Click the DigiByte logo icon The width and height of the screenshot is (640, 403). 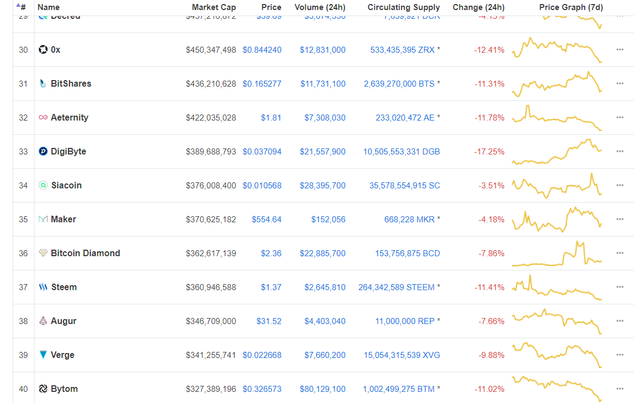(43, 151)
